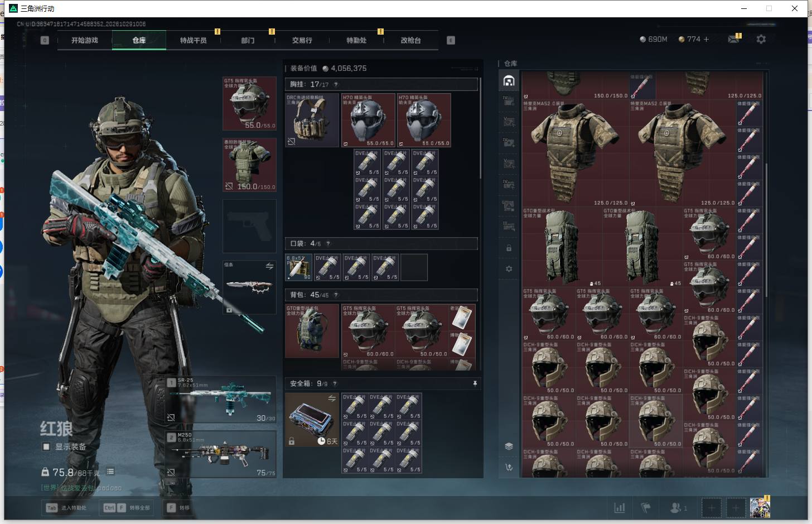Click the E key tab navigation icon

pos(451,40)
